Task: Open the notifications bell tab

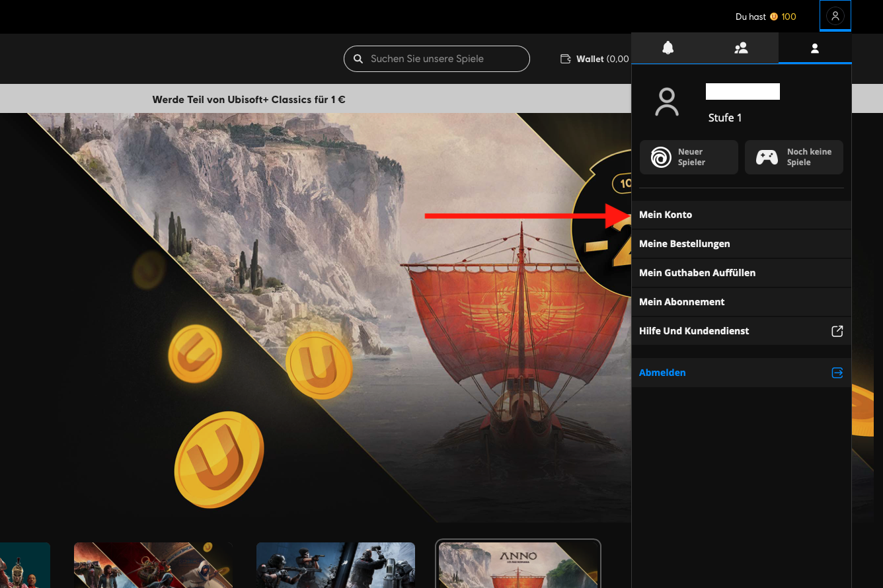Action: coord(668,48)
